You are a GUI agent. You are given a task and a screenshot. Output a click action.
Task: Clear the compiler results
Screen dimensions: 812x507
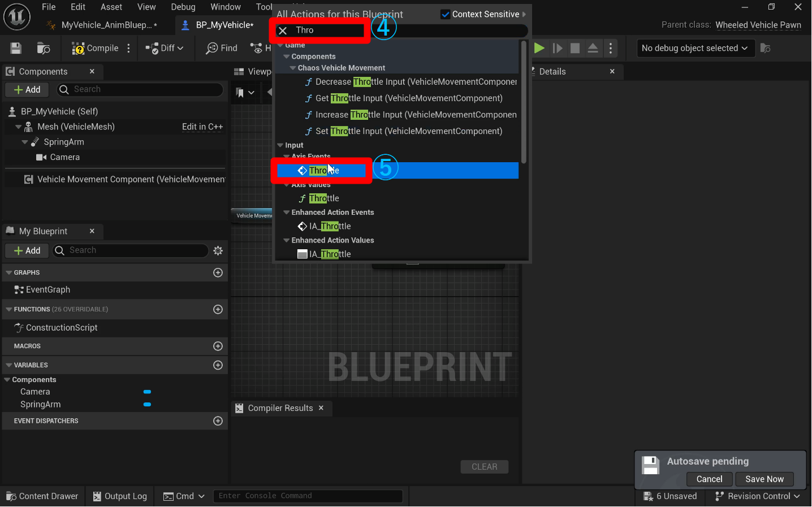(485, 467)
